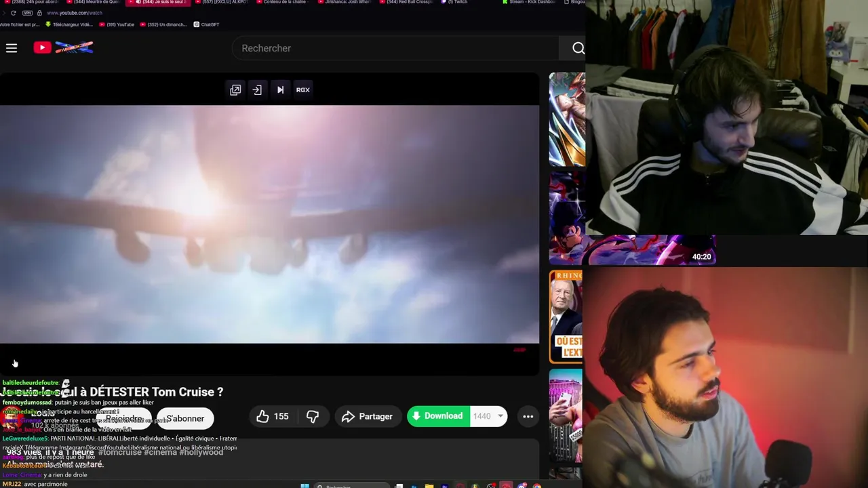This screenshot has width=868, height=488.
Task: Open the #cinema hashtag link
Action: pos(160,452)
